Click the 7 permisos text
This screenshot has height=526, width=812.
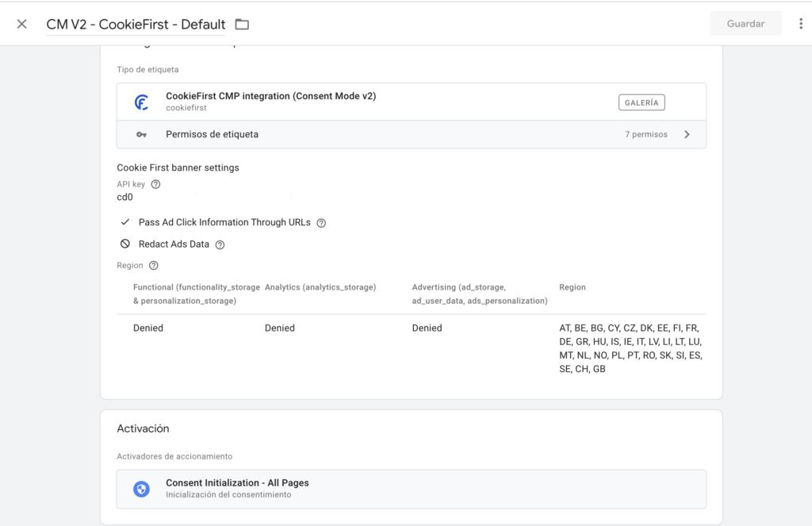click(645, 134)
